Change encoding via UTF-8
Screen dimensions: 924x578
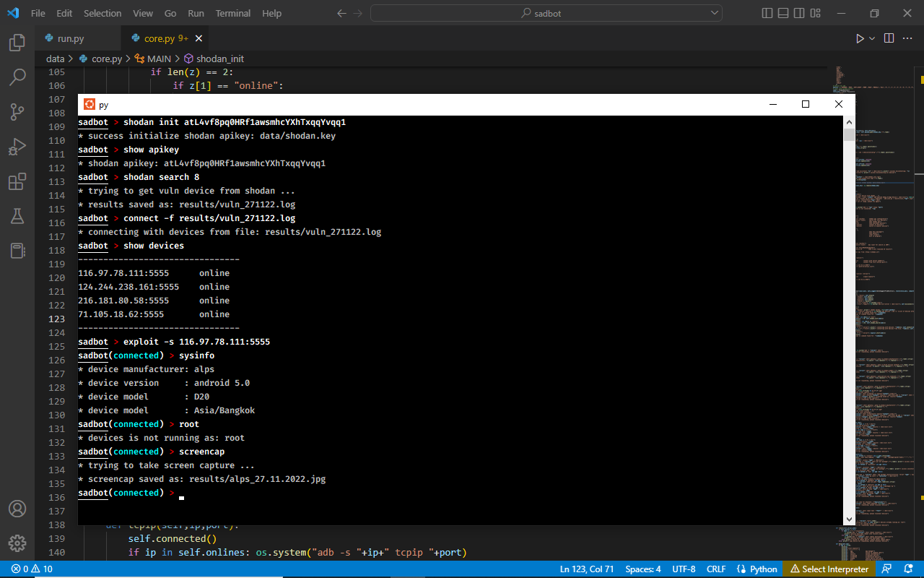(684, 569)
